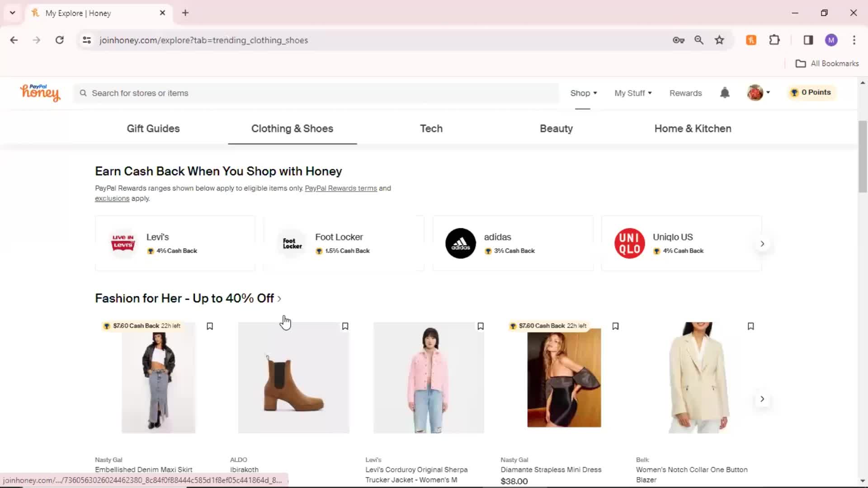Viewport: 868px width, 488px height.
Task: Bookmark the ALDO Ibirakoth boot
Action: tap(345, 326)
